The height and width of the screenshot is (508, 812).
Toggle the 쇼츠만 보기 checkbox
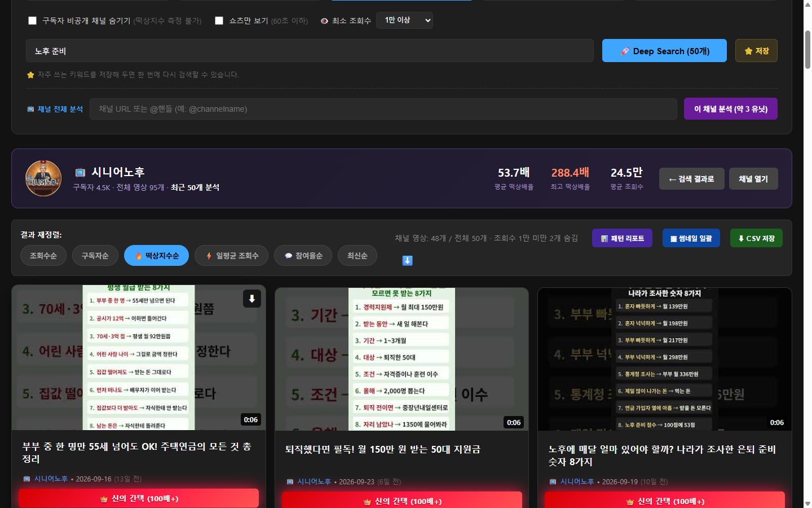point(219,20)
